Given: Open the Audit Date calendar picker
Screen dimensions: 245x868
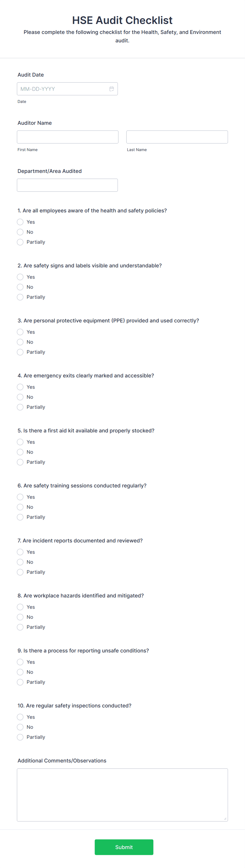Looking at the screenshot, I should click(x=112, y=89).
